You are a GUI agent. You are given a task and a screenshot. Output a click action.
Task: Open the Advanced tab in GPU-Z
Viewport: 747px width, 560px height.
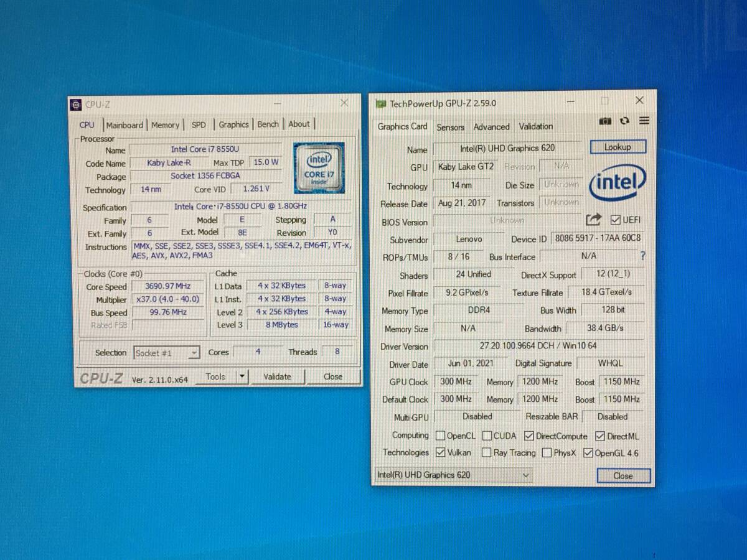[491, 127]
